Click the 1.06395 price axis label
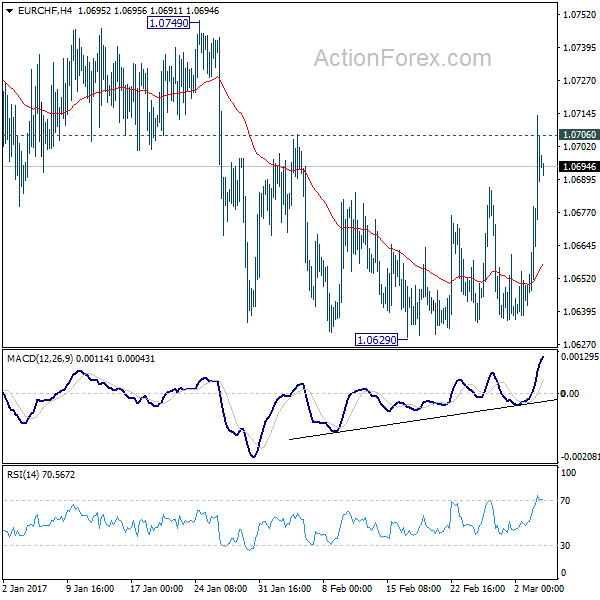Image resolution: width=600 pixels, height=600 pixels. tap(579, 311)
